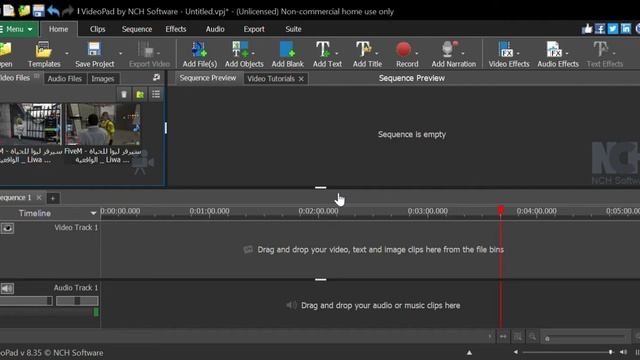Screen dimensions: 640x360
Task: Select the Effects ribbon tab
Action: coord(176,29)
